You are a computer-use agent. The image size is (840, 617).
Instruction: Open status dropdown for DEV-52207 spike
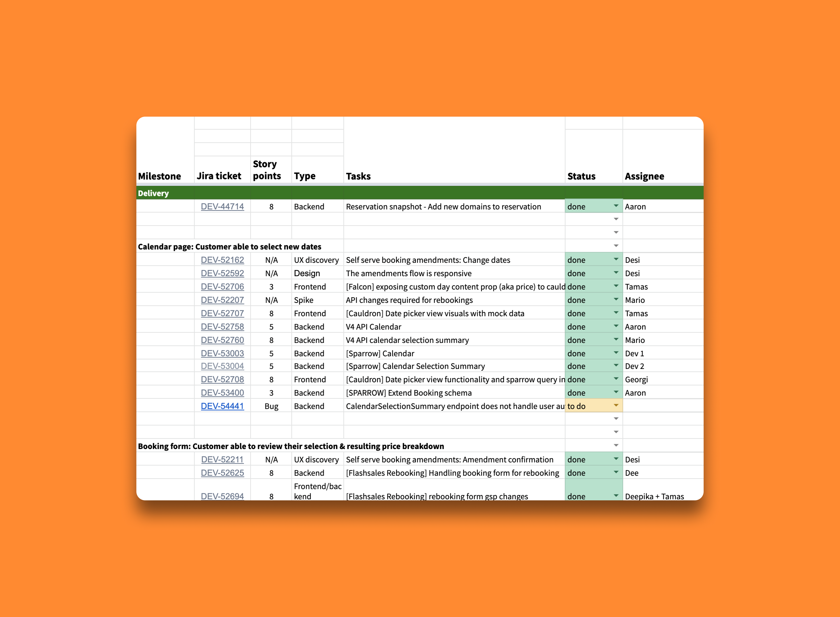tap(616, 299)
